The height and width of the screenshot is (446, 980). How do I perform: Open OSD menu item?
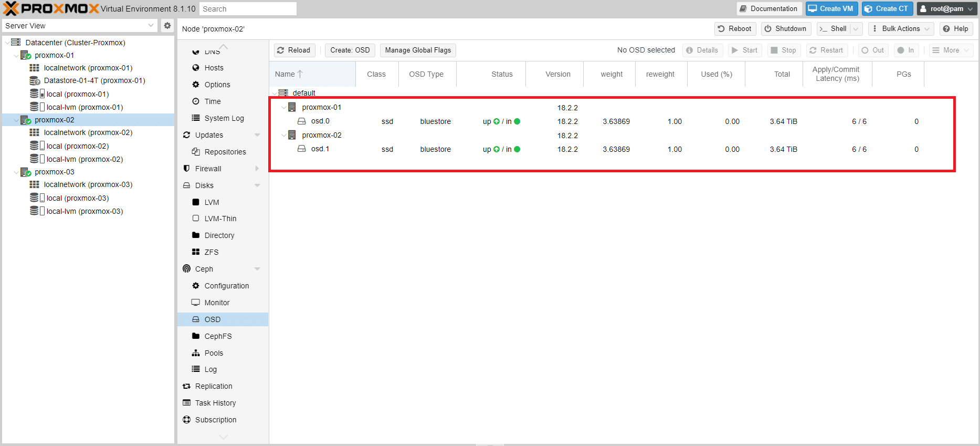[x=223, y=319]
